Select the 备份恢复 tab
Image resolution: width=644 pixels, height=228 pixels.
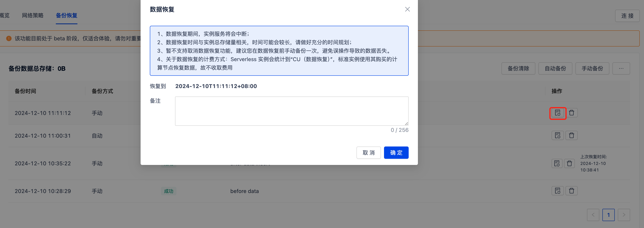point(66,15)
